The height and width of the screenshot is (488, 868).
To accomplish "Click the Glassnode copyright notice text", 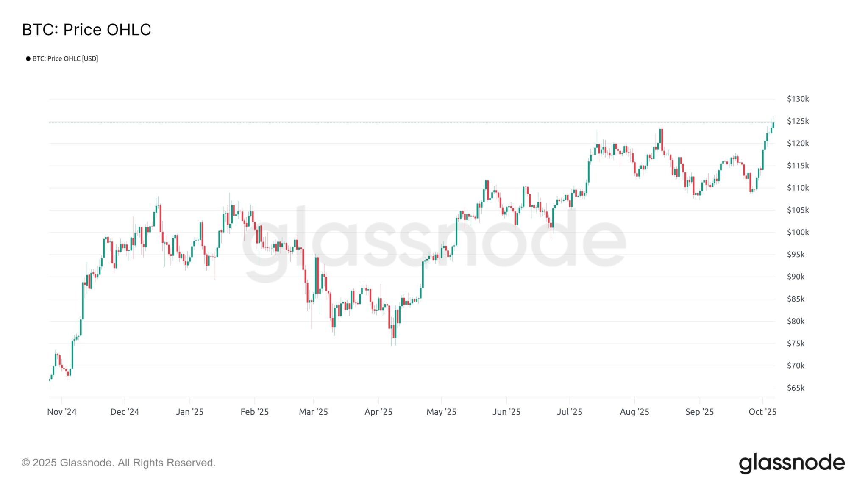I will coord(119,463).
